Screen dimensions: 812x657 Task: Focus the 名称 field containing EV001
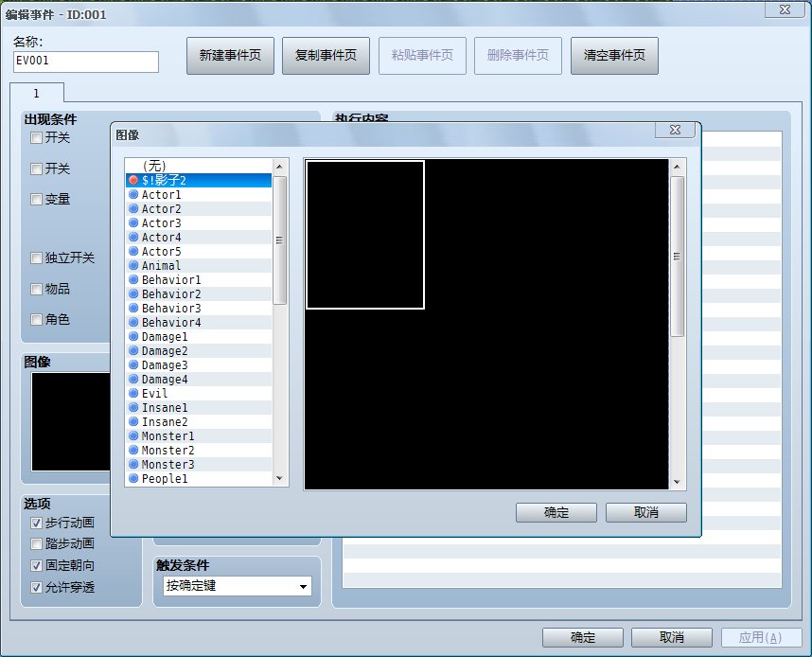[86, 62]
